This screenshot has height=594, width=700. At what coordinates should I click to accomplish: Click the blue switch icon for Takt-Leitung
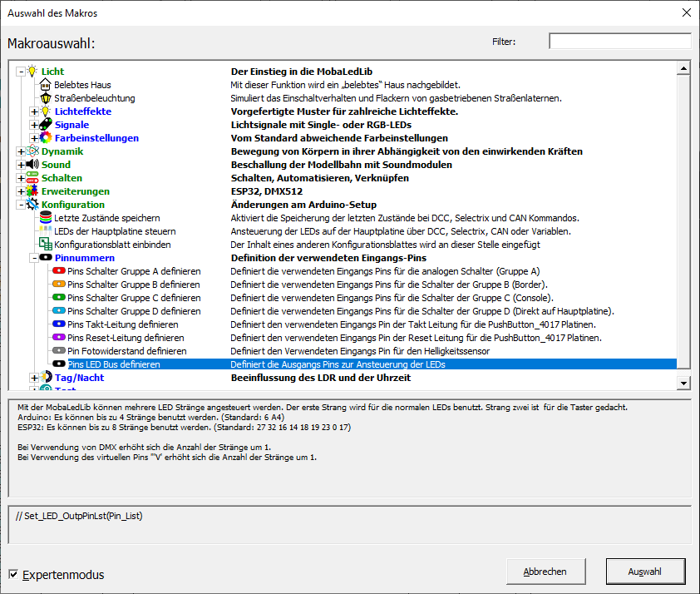(59, 324)
